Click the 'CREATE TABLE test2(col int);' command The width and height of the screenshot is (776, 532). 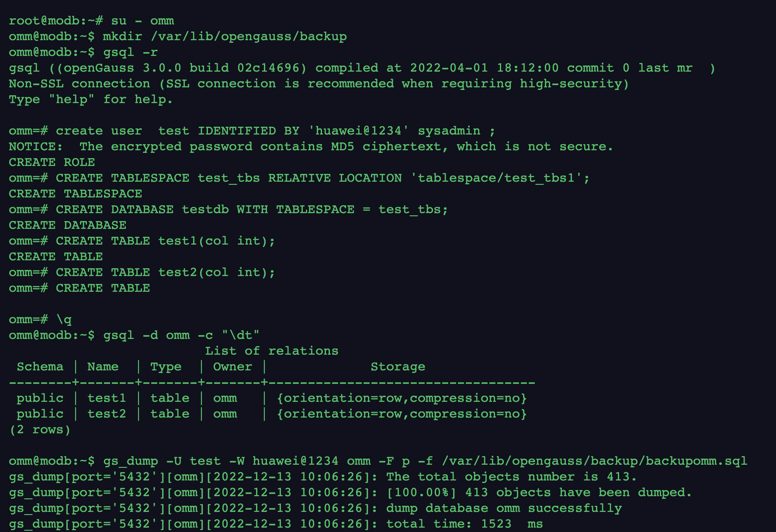coord(165,272)
